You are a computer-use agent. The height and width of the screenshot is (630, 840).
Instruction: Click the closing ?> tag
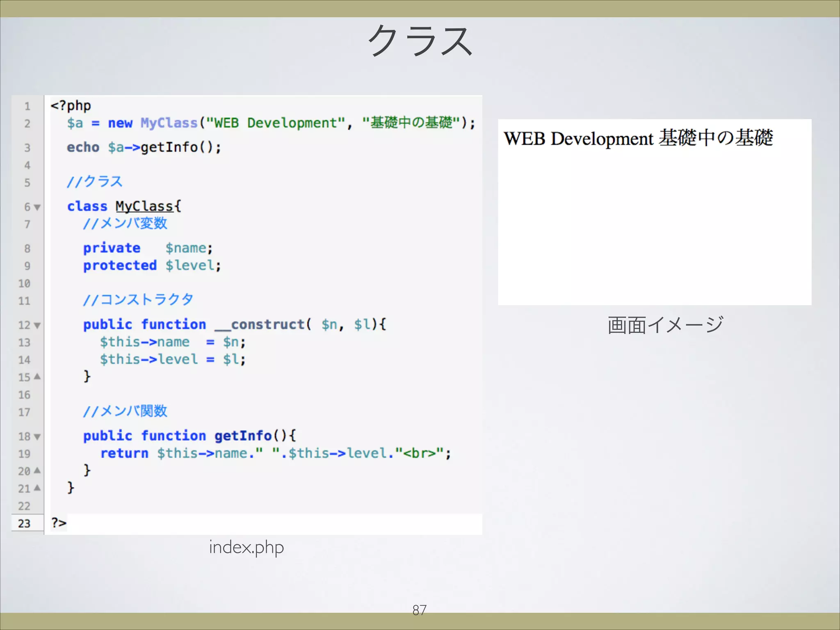[59, 523]
